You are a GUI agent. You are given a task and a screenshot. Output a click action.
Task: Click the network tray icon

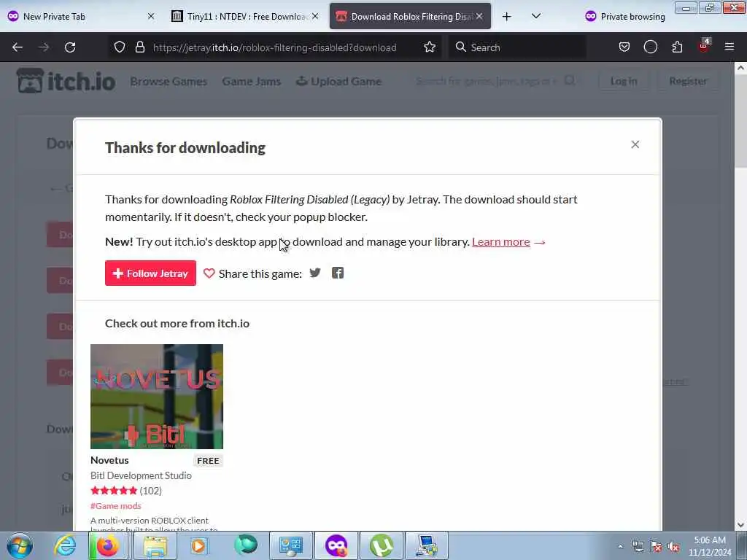point(638,547)
